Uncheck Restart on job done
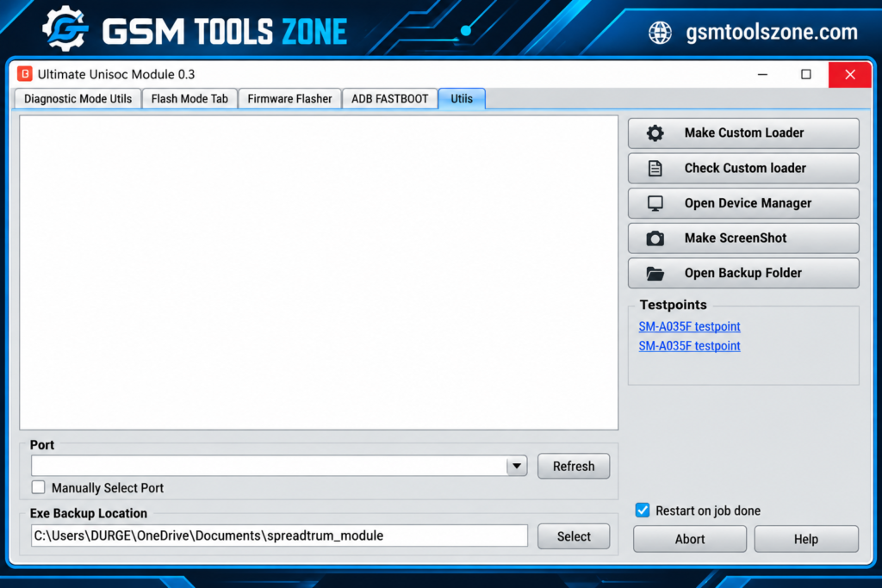The image size is (882, 588). pos(643,511)
